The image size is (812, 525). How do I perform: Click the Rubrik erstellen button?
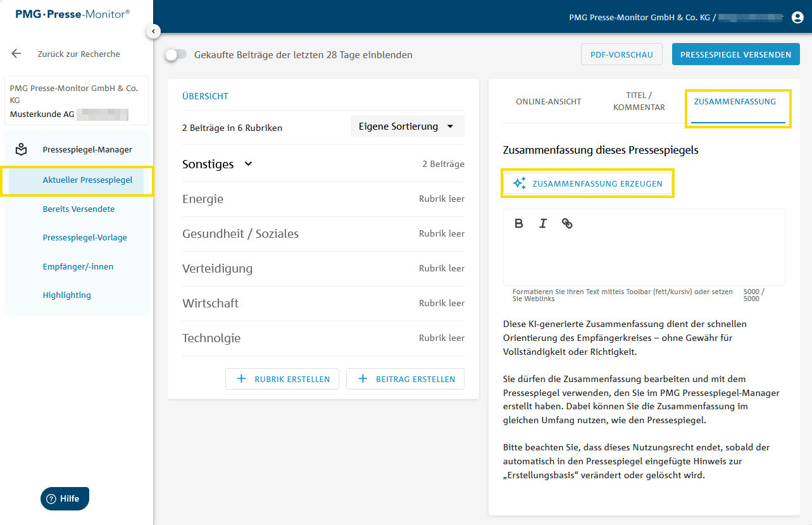282,379
